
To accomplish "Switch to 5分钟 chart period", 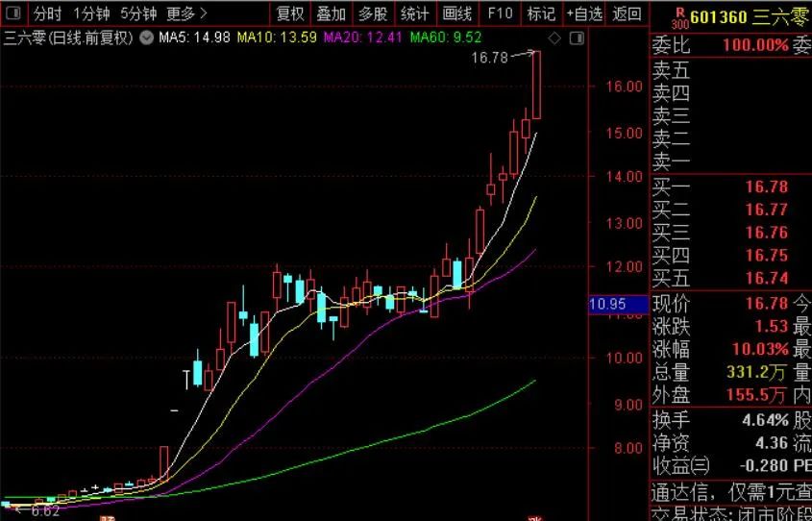I will point(138,13).
